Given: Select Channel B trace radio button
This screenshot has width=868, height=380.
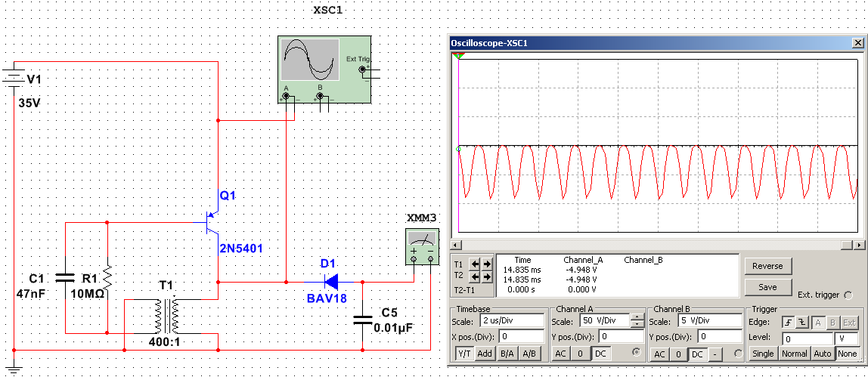Looking at the screenshot, I should (737, 354).
